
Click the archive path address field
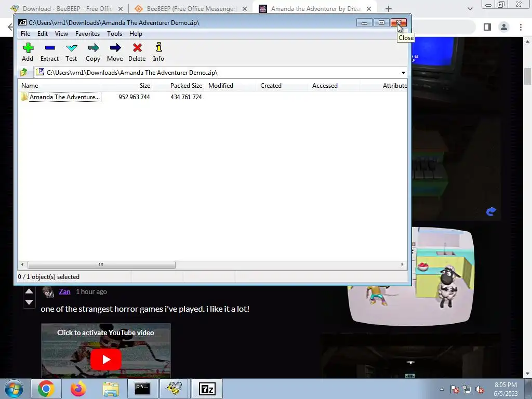tap(217, 73)
